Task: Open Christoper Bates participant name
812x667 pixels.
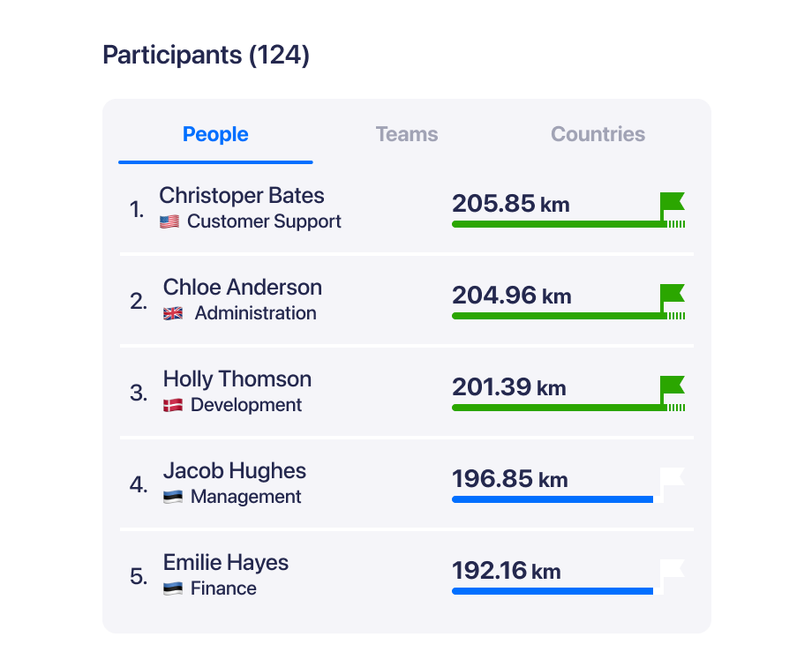Action: 241,196
